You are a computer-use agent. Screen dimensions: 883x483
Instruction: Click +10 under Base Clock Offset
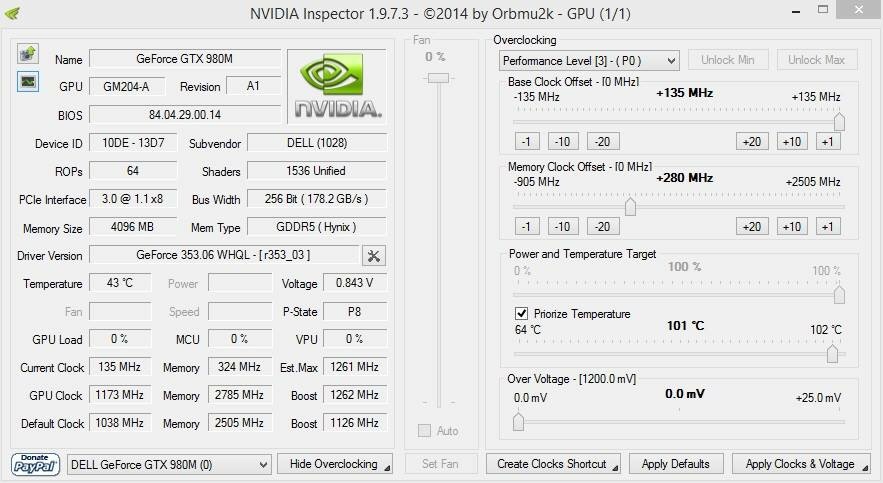(x=792, y=141)
